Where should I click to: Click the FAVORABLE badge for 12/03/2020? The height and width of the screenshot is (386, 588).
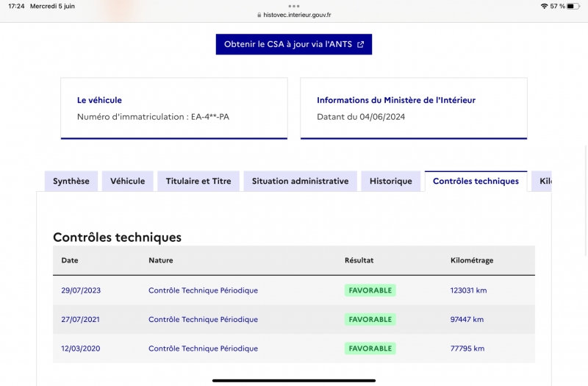tap(370, 349)
